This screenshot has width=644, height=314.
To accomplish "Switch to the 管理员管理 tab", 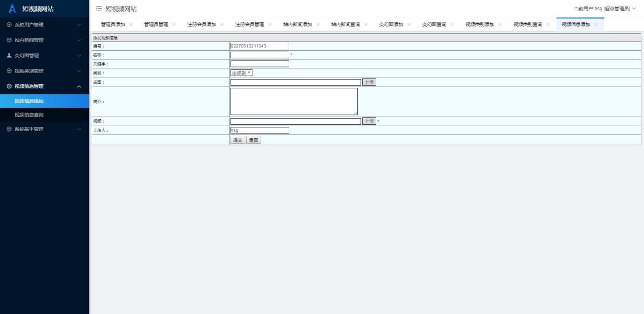I will (x=156, y=25).
